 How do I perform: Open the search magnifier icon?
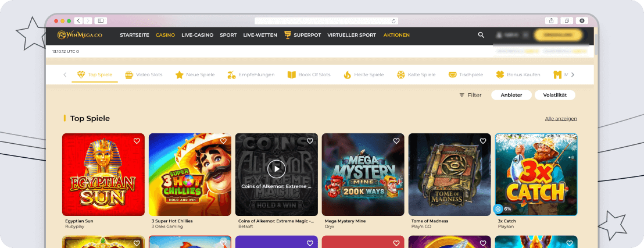[x=481, y=36]
